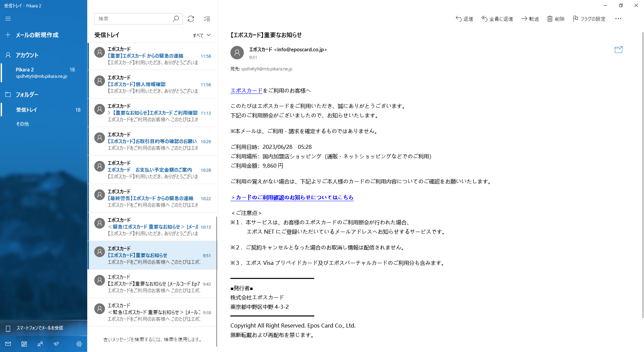Sync the mailbox with refresh icon
Image resolution: width=644 pixels, height=352 pixels.
click(191, 19)
